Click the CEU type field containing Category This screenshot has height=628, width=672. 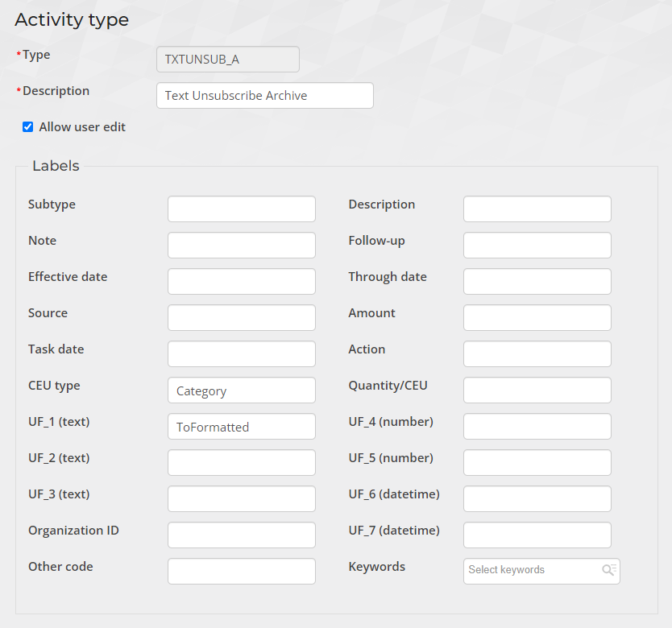click(x=241, y=390)
